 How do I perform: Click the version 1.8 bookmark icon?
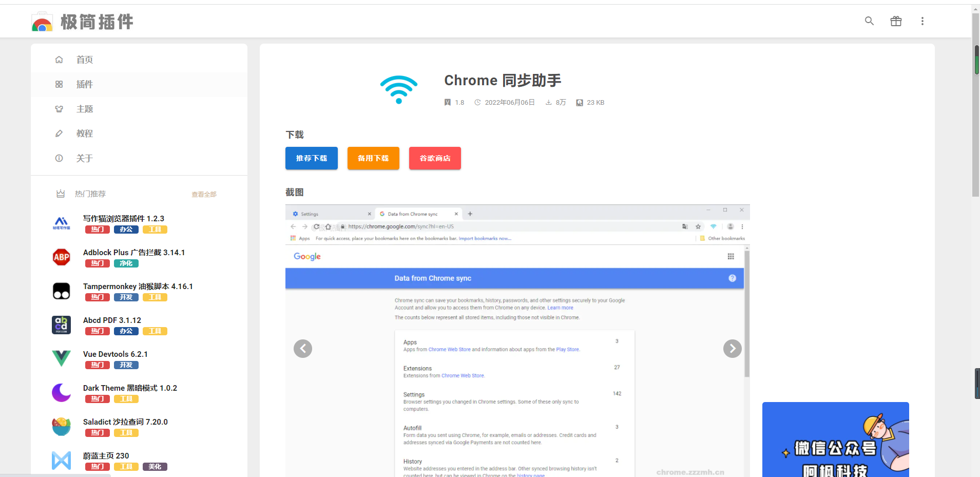(x=448, y=103)
